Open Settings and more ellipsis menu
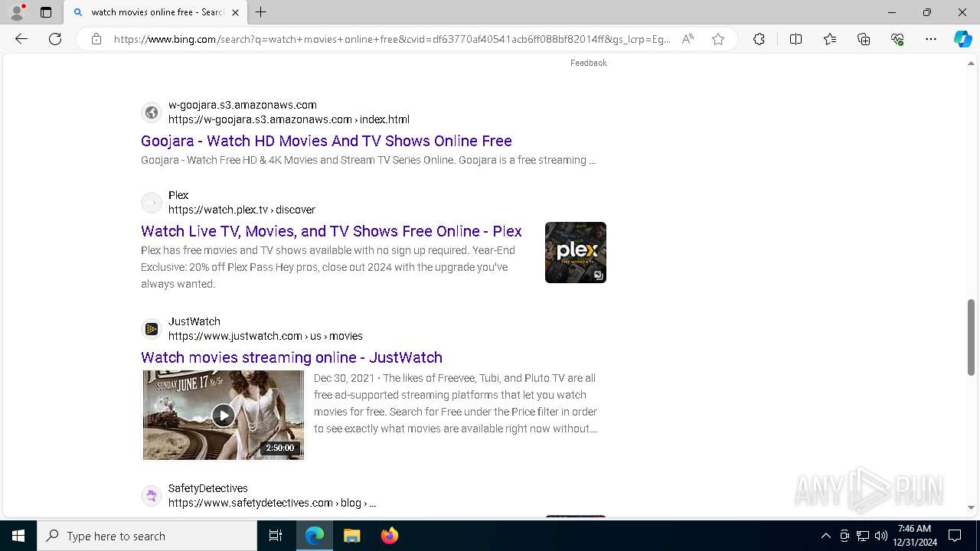 [x=931, y=39]
